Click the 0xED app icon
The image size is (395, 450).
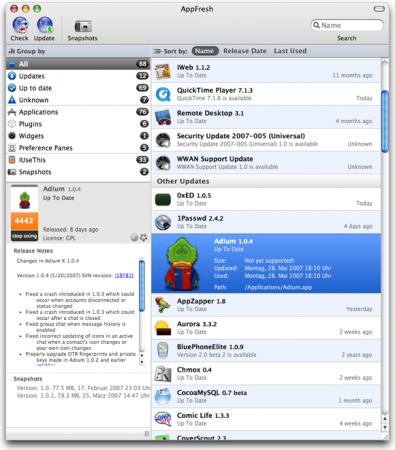click(163, 200)
